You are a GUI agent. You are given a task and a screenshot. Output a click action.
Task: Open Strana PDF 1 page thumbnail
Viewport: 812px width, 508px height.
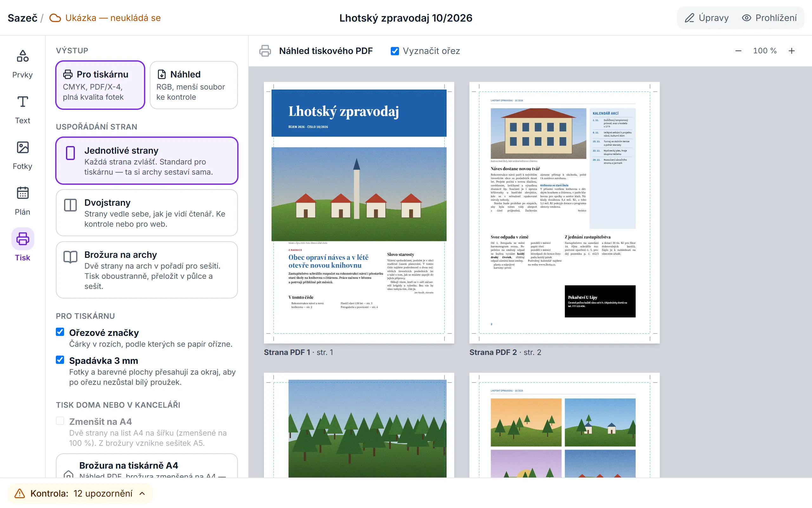[359, 213]
